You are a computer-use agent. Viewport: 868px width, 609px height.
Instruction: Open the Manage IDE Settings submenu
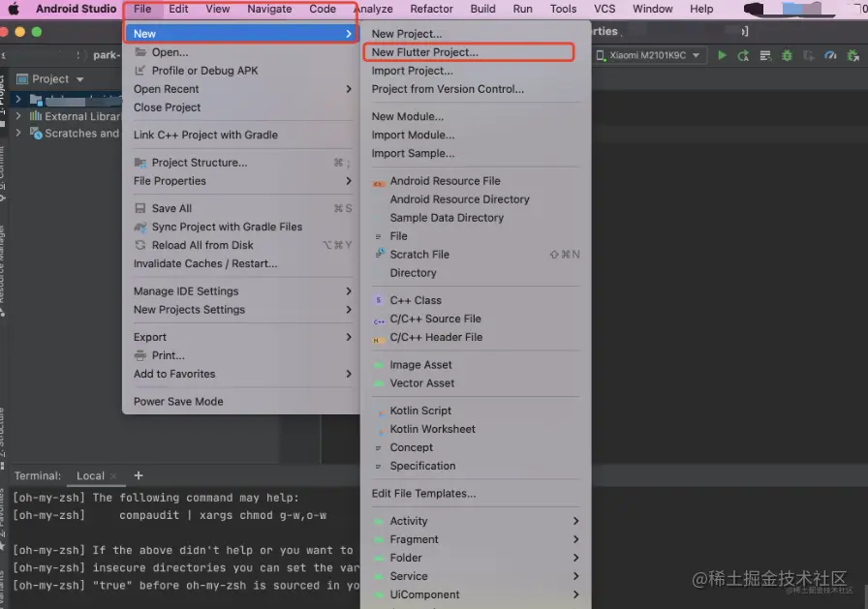pos(242,291)
